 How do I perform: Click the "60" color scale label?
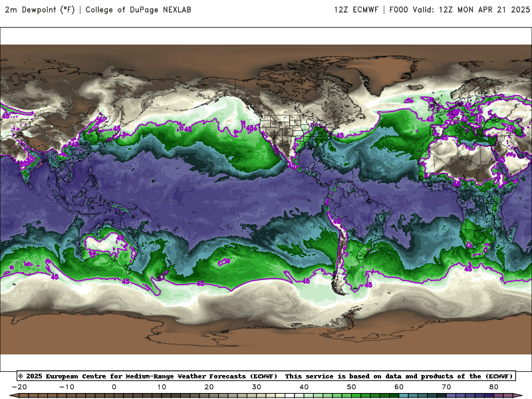pyautogui.click(x=399, y=387)
